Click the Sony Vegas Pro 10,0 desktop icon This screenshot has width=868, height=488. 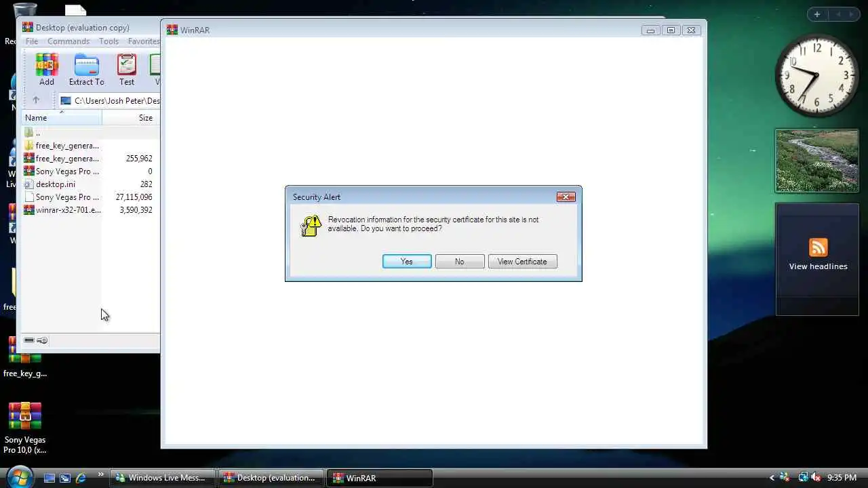[25, 428]
